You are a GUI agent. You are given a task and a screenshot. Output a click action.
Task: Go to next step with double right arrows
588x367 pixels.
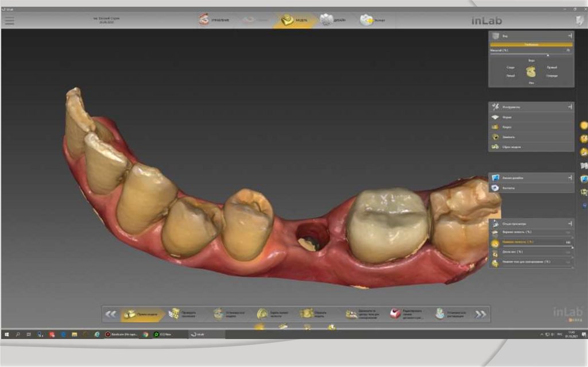pos(480,314)
